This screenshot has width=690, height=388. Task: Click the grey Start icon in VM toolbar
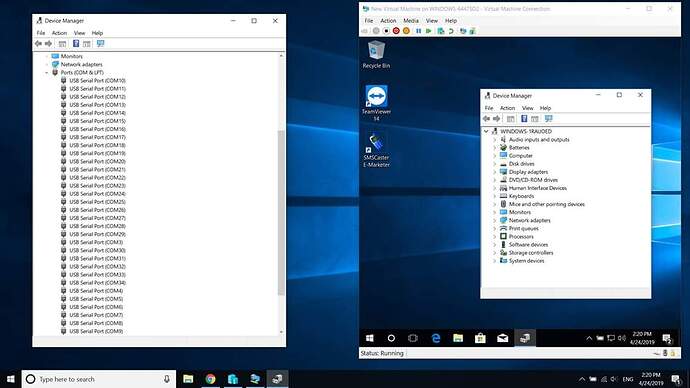click(x=376, y=31)
